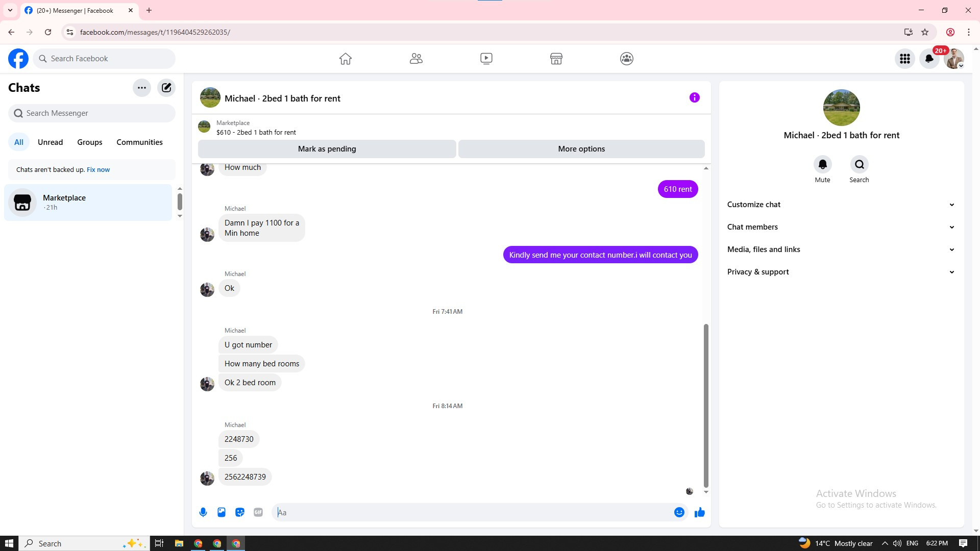The width and height of the screenshot is (980, 551).
Task: Expand Customize chat section
Action: coord(841,205)
